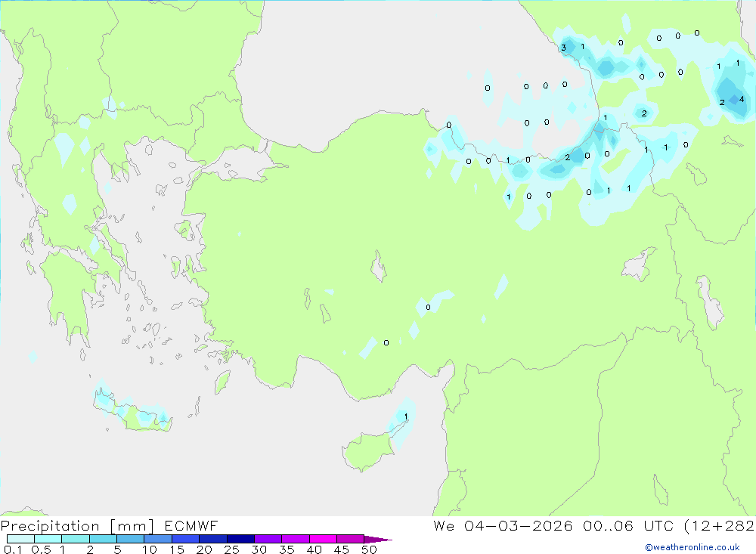Click the '0.5' legend label
The height and width of the screenshot is (554, 756).
pos(41,549)
